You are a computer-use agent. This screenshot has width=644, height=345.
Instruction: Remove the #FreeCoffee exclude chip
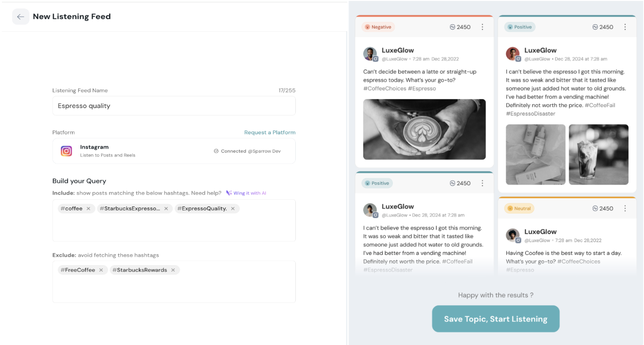tap(101, 270)
